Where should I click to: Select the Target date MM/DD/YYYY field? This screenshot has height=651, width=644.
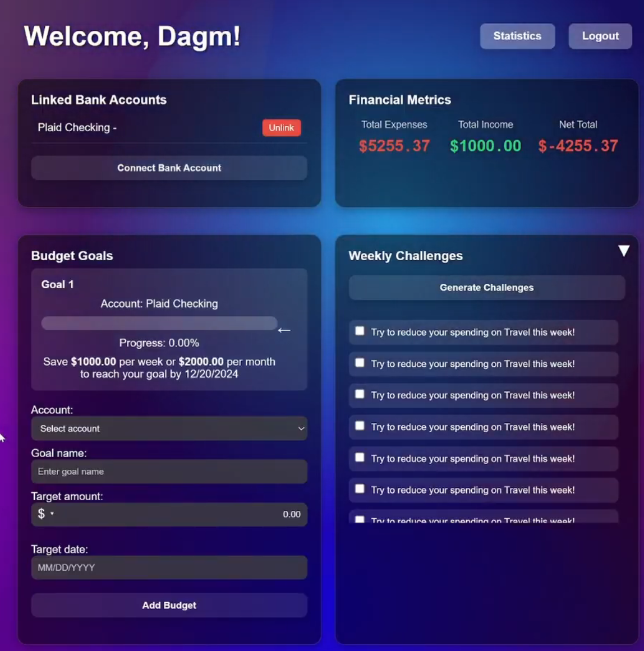coord(169,567)
